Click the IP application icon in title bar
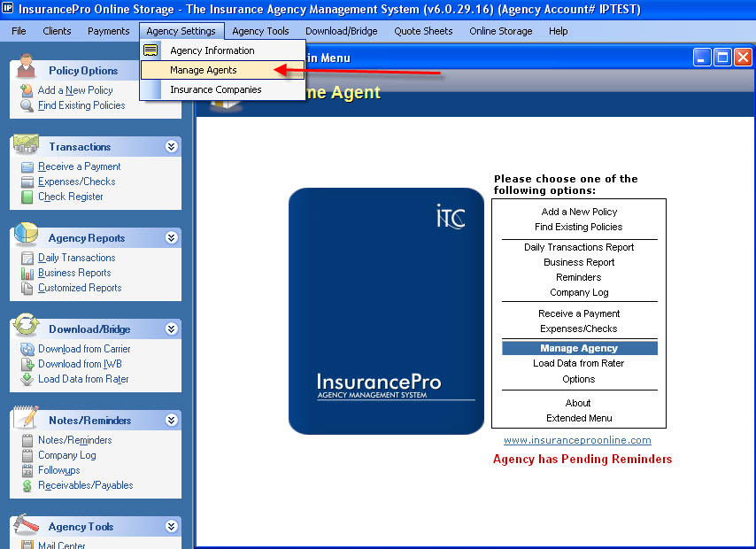The height and width of the screenshot is (549, 756). [x=8, y=8]
